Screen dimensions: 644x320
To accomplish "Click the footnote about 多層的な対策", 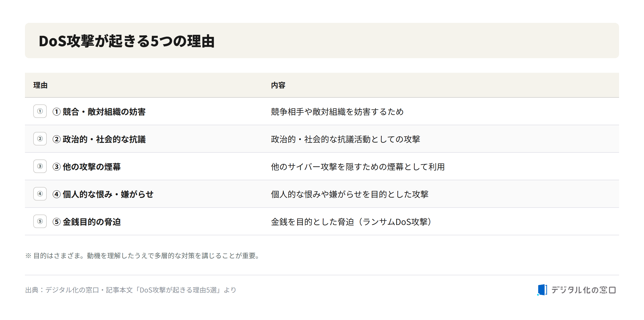I will pos(142,256).
